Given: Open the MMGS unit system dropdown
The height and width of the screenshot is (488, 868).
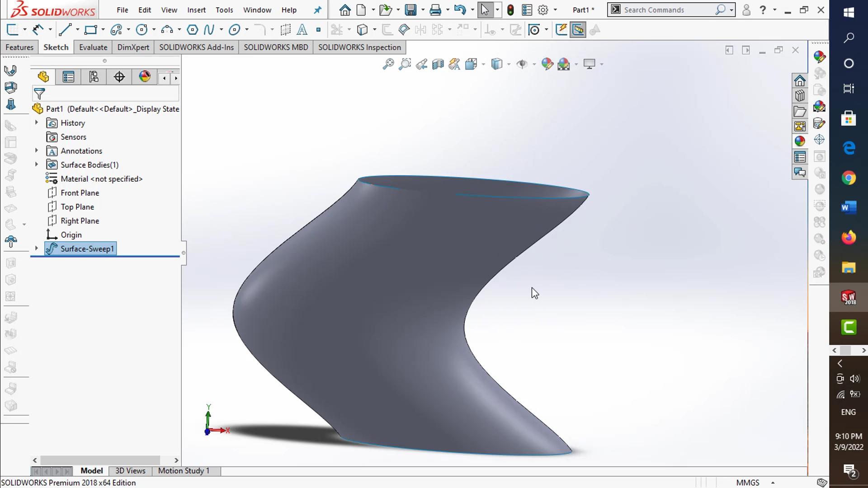Looking at the screenshot, I should 773,483.
